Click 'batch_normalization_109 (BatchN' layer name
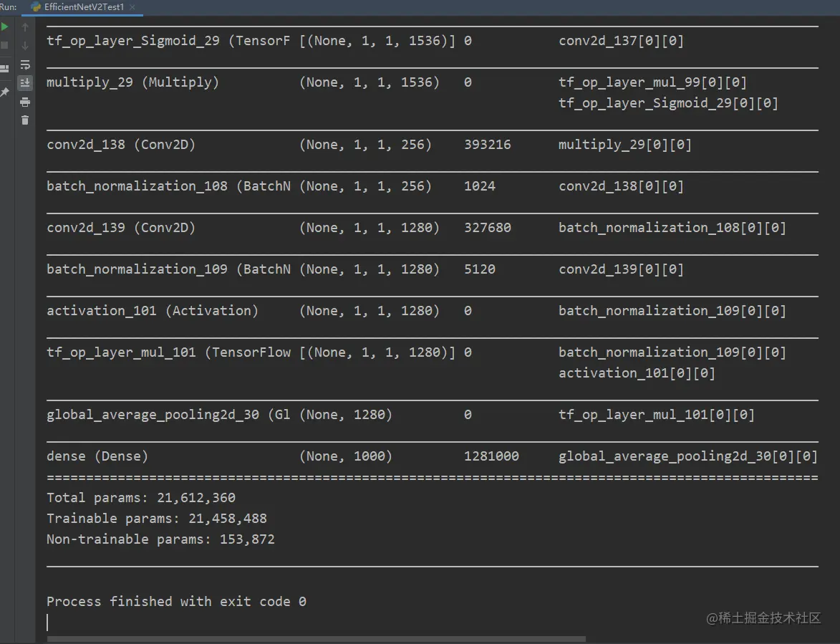Viewport: 840px width, 644px height. (x=169, y=269)
